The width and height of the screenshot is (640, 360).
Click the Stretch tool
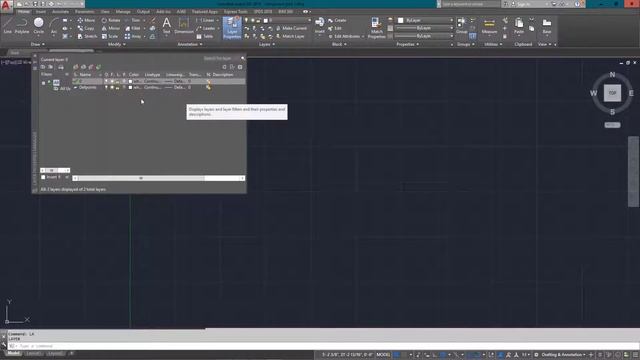pyautogui.click(x=87, y=36)
